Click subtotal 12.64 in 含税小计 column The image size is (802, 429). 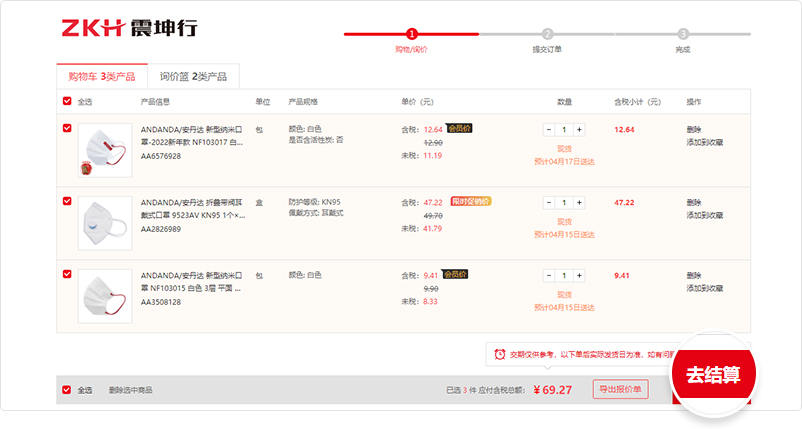[624, 130]
